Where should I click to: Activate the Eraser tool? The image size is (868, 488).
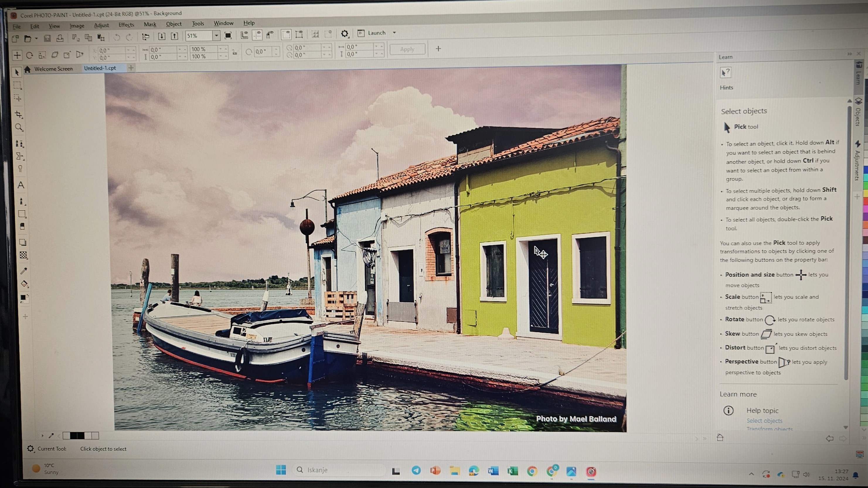[22, 226]
